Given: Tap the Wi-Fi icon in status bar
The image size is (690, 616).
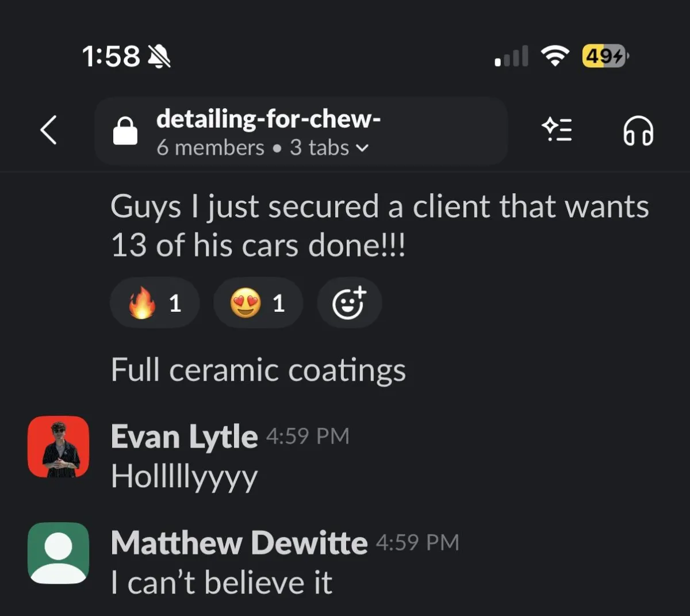Looking at the screenshot, I should (555, 56).
